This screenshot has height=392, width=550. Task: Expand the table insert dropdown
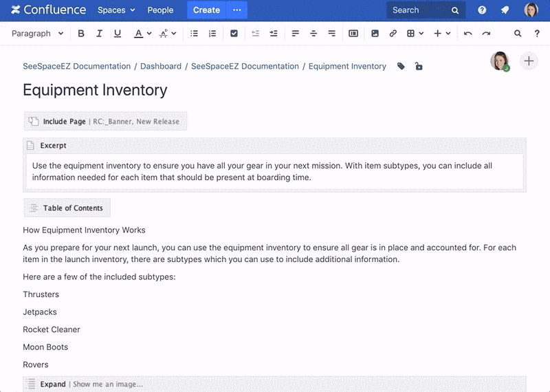[415, 33]
